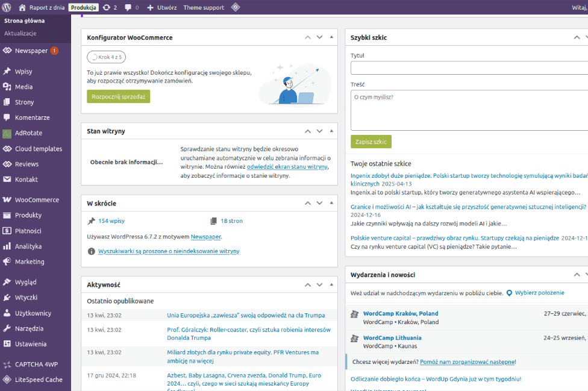
Task: Click the Krok 4 z 5 progress indicator
Action: pyautogui.click(x=107, y=57)
